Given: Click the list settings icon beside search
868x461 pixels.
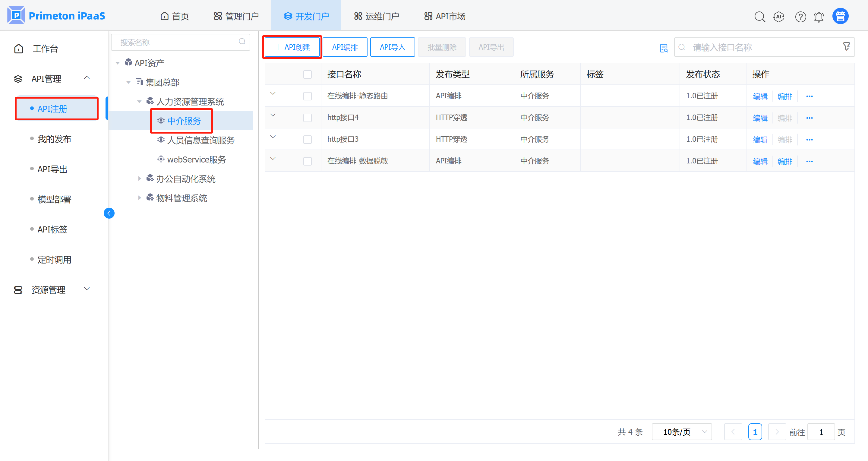Looking at the screenshot, I should [664, 48].
